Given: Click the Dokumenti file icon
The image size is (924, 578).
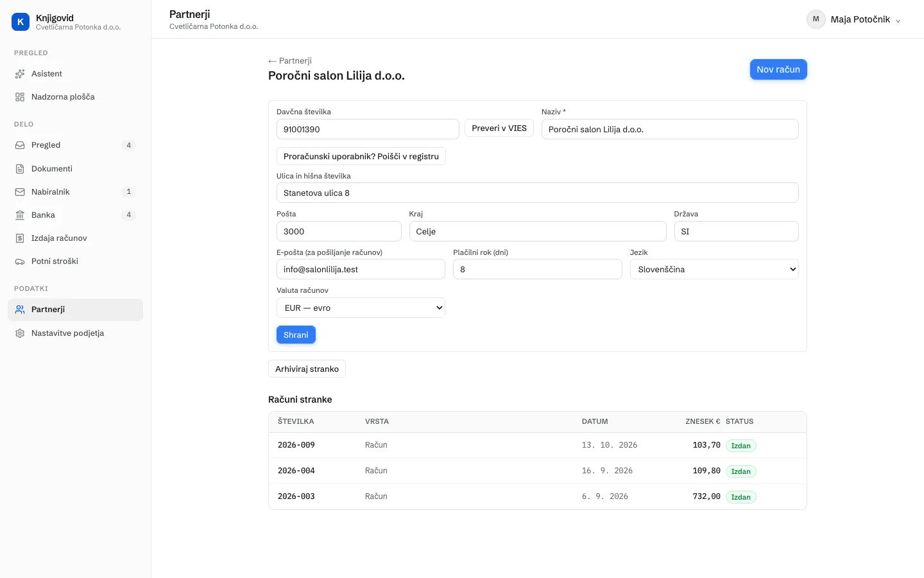Looking at the screenshot, I should (x=20, y=169).
